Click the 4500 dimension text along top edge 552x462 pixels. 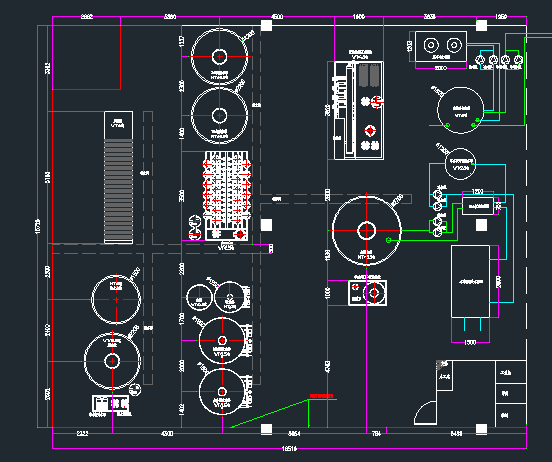pyautogui.click(x=277, y=17)
